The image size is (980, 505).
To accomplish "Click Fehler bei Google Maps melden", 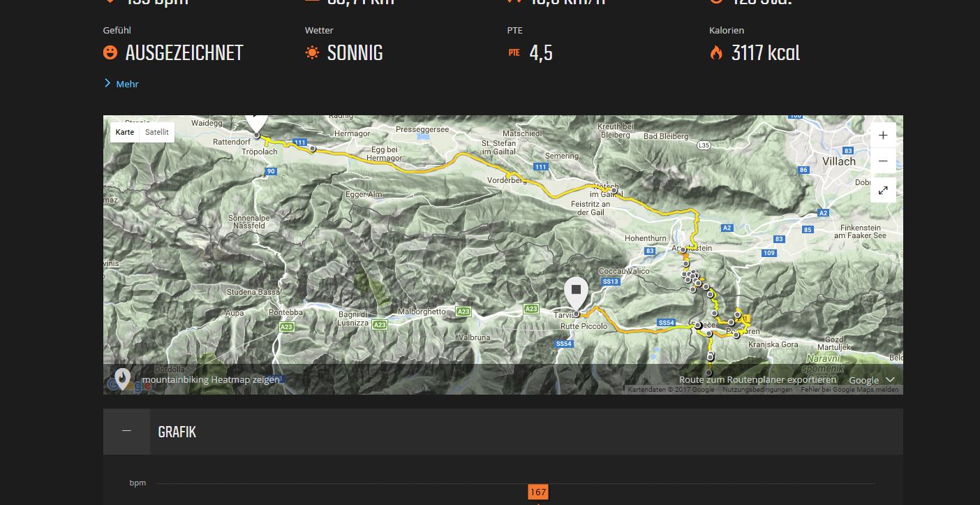I will [x=849, y=390].
